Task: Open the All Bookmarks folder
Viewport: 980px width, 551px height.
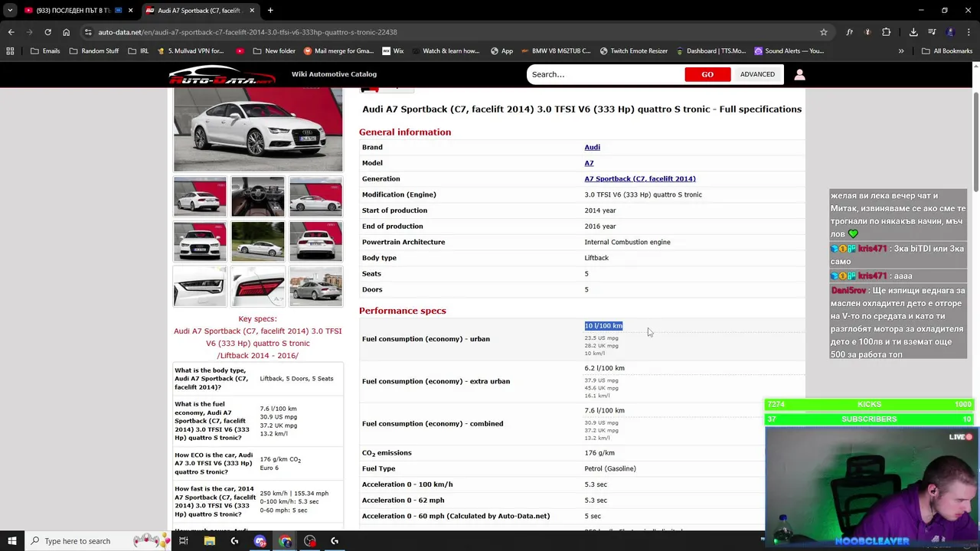Action: point(947,51)
